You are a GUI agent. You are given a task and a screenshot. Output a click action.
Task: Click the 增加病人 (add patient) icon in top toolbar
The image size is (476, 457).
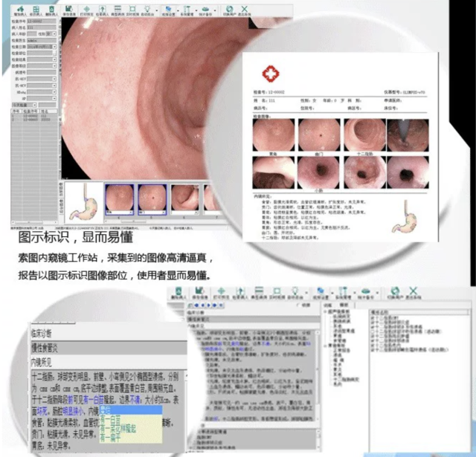pyautogui.click(x=20, y=10)
